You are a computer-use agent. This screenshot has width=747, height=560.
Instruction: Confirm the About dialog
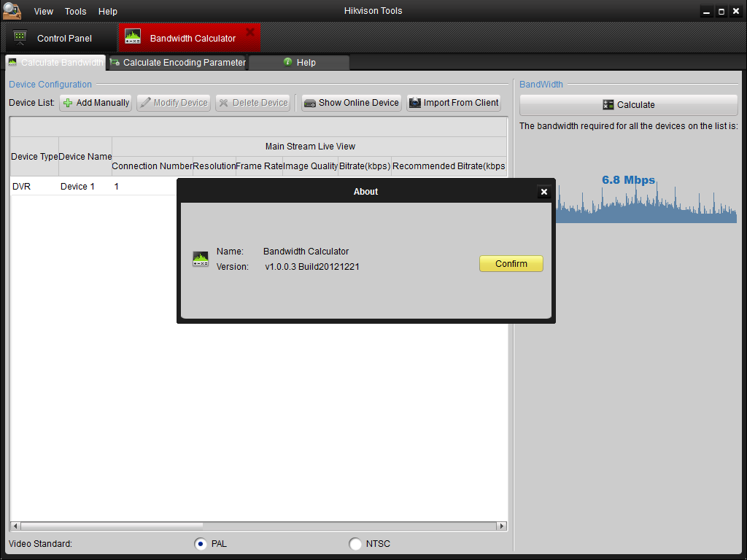(511, 264)
